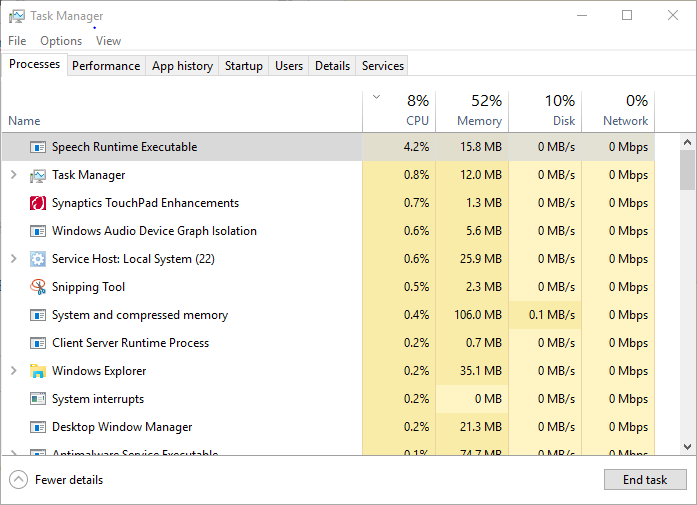Screen dimensions: 697x505
Task: Switch to the Performance tab
Action: tap(106, 66)
